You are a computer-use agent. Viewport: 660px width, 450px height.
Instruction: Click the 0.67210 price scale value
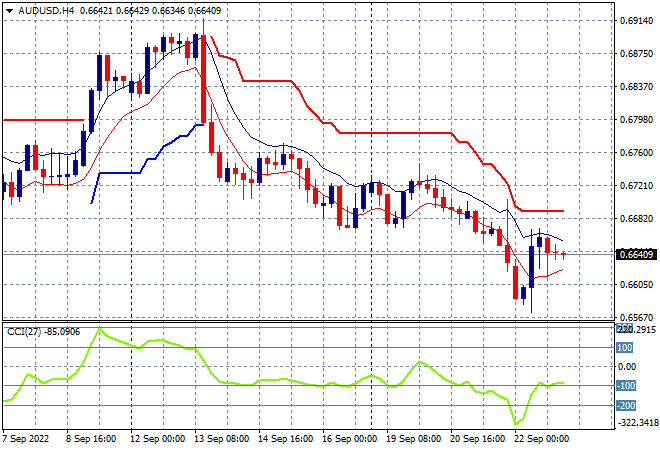(636, 185)
